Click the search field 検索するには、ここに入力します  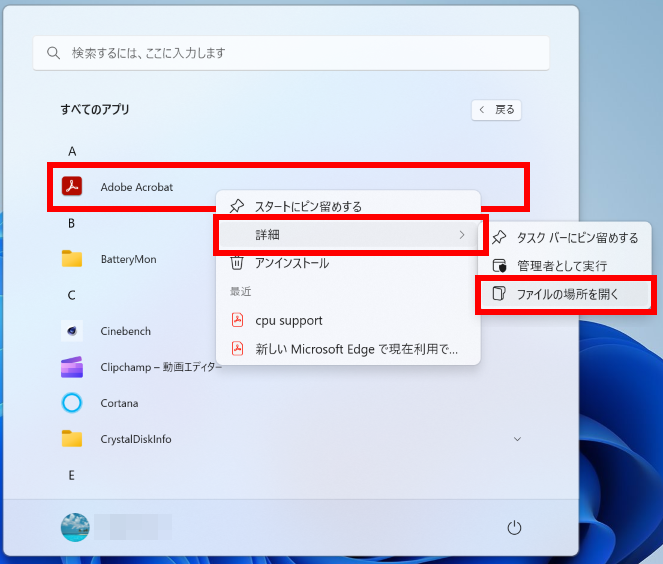[291, 53]
